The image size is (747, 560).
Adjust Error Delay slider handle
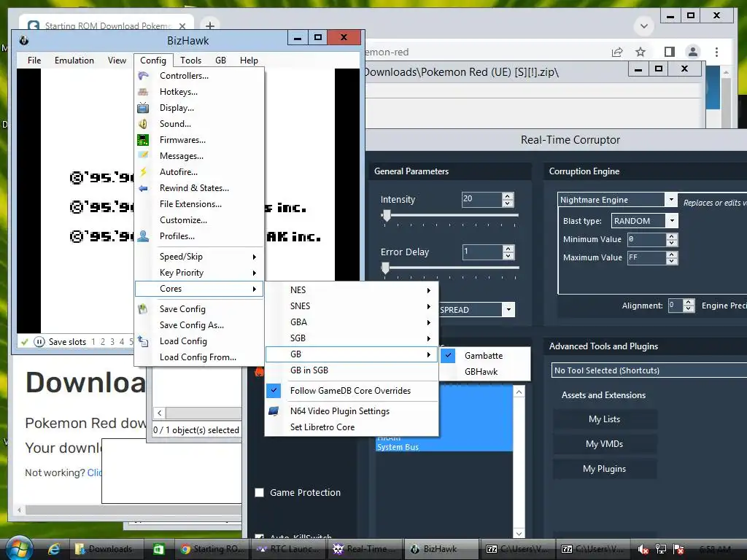coord(386,268)
